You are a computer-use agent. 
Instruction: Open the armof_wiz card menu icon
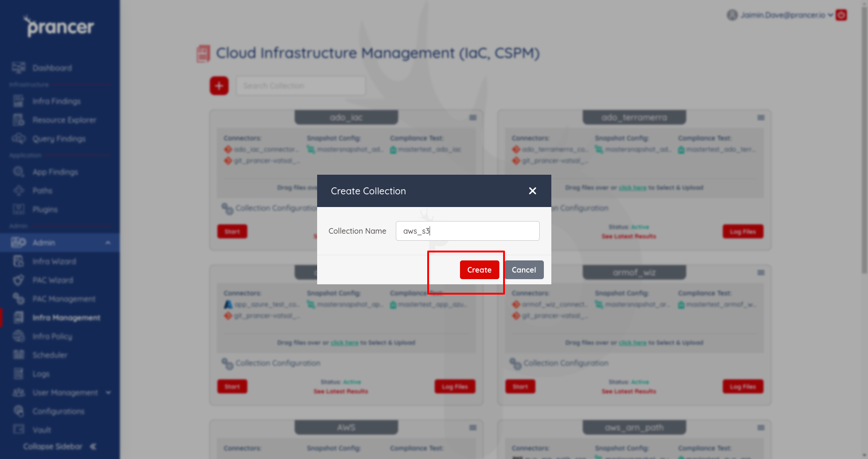pos(761,273)
